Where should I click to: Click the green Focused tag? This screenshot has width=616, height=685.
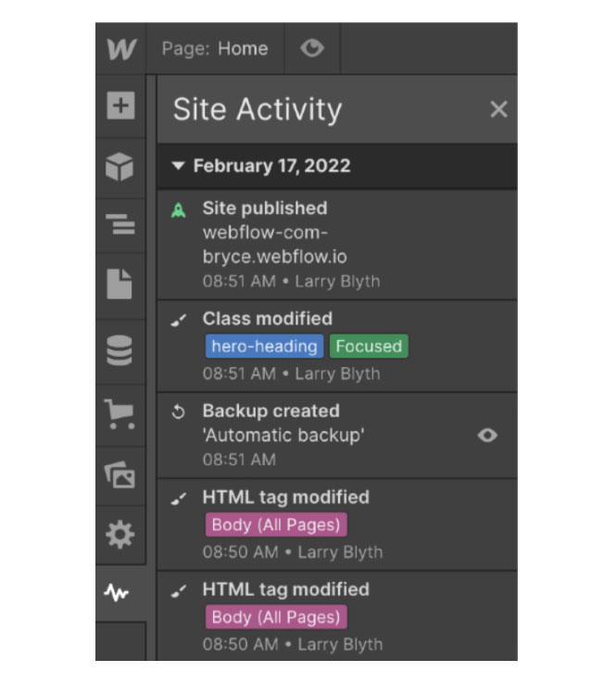tap(369, 346)
